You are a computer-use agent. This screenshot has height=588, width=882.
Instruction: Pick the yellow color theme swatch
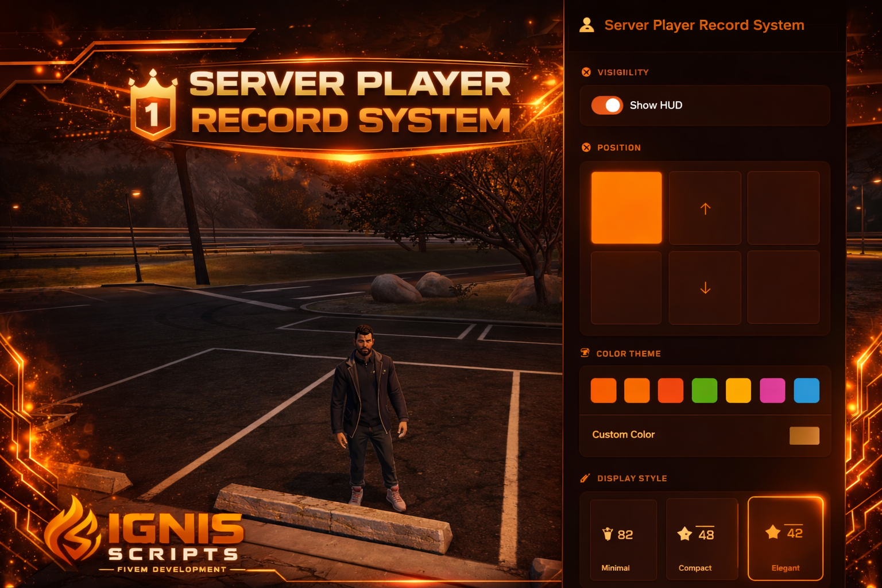point(738,390)
